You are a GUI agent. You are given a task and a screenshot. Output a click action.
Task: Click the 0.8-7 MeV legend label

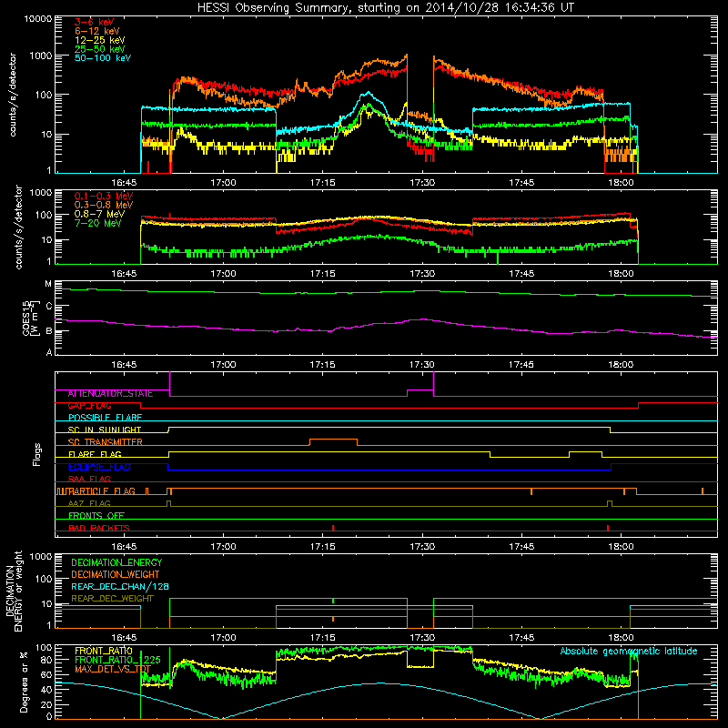99,214
